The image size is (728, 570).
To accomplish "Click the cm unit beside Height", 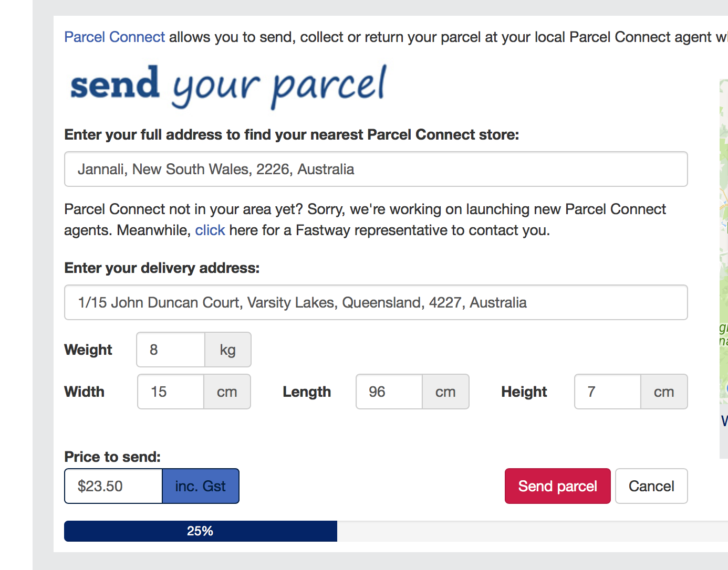I will [664, 392].
